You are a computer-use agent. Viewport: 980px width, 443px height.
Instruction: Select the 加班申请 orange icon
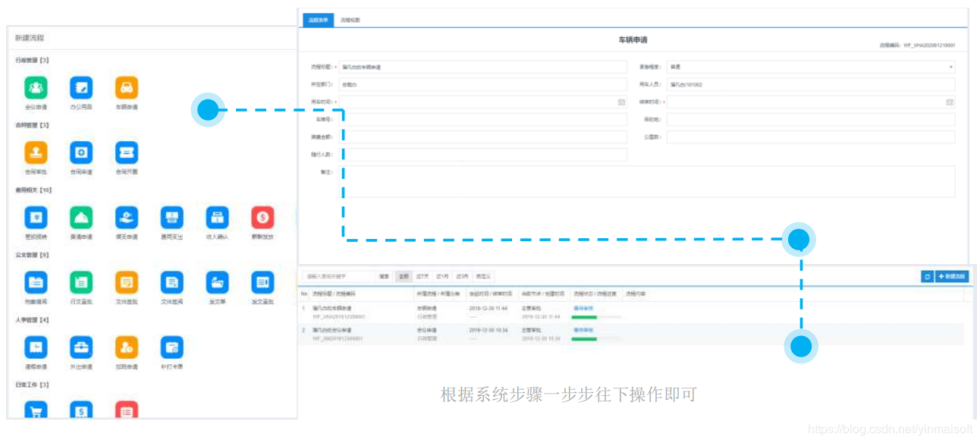[127, 347]
